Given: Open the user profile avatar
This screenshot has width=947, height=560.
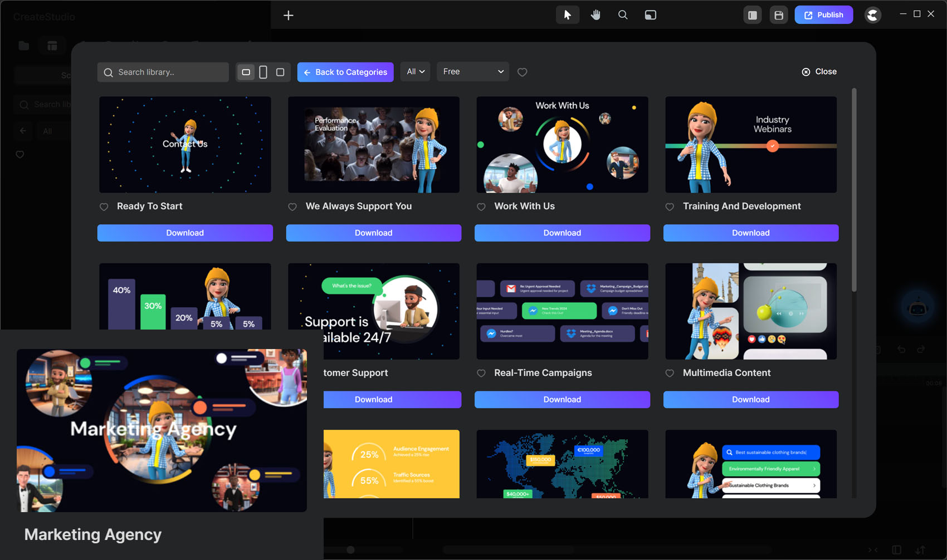Looking at the screenshot, I should (872, 15).
